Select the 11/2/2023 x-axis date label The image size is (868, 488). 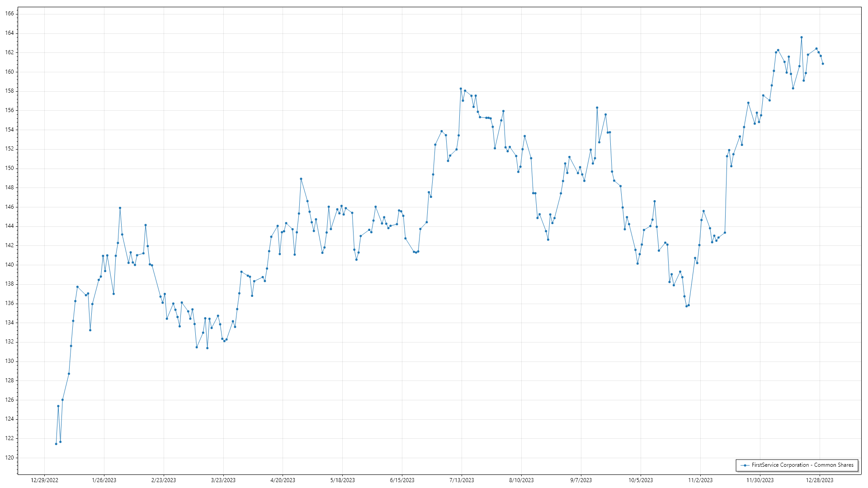tap(700, 480)
